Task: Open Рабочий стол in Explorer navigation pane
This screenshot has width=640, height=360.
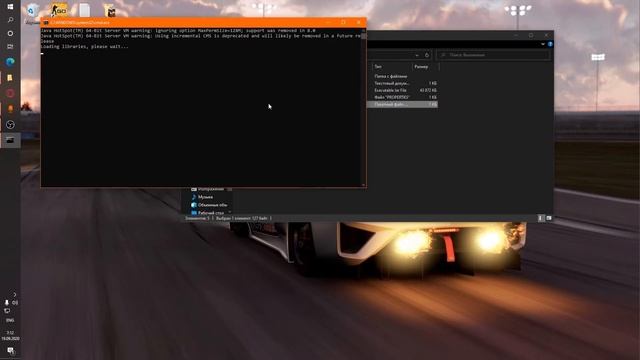Action: (207, 213)
